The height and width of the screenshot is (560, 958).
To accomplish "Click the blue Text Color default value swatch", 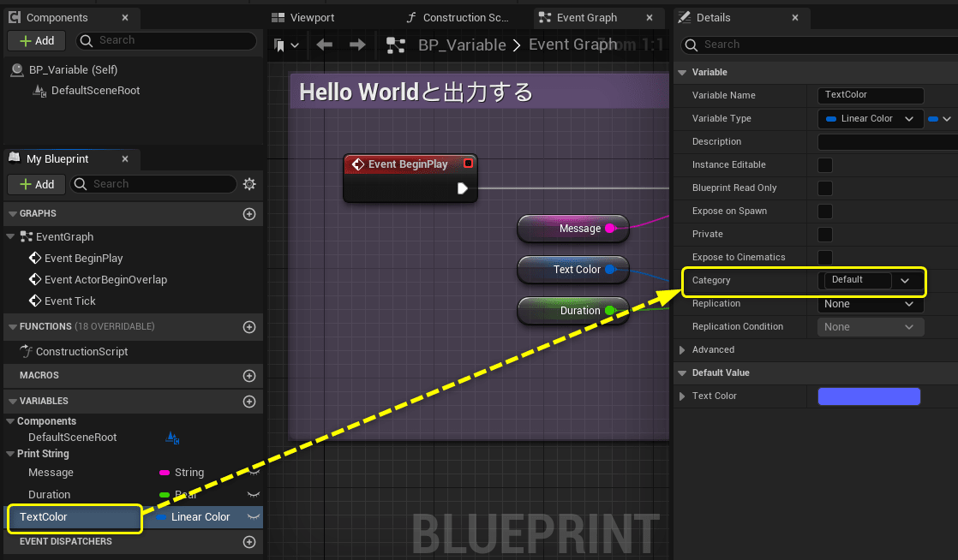I will tap(869, 396).
